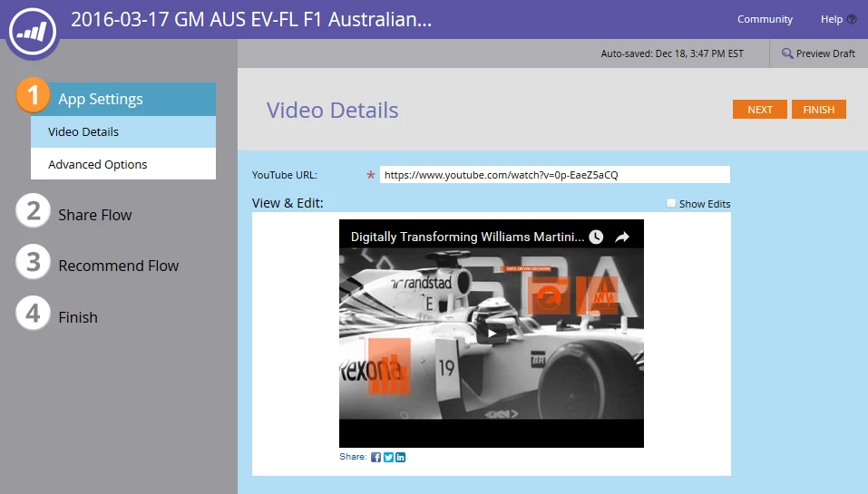The width and height of the screenshot is (868, 494).
Task: Click the FINISH button
Action: 819,110
